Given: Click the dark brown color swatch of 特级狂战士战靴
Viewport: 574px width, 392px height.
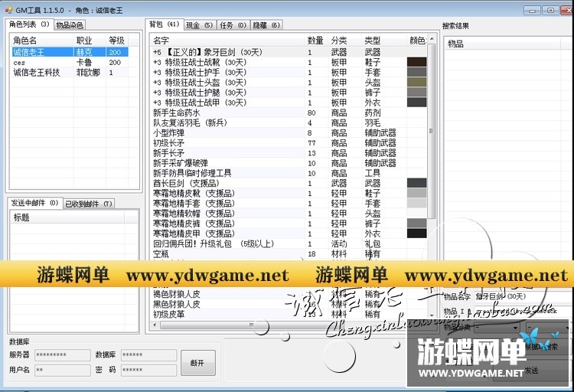Looking at the screenshot, I should 416,62.
